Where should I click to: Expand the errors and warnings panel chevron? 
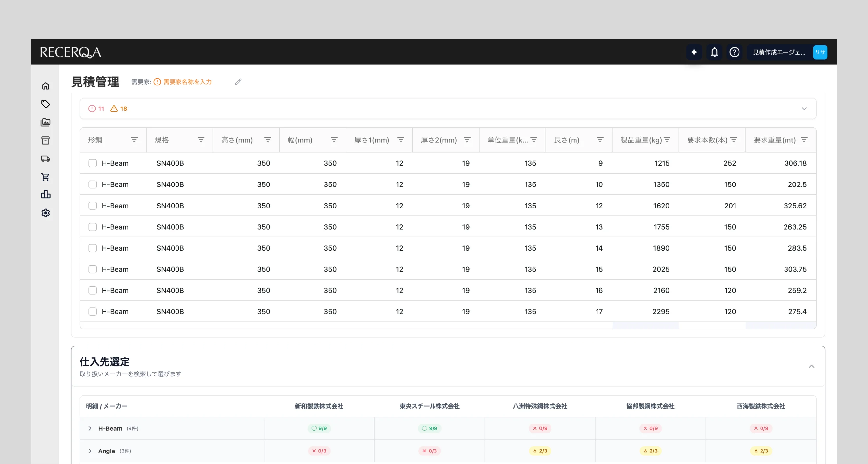[x=804, y=109]
